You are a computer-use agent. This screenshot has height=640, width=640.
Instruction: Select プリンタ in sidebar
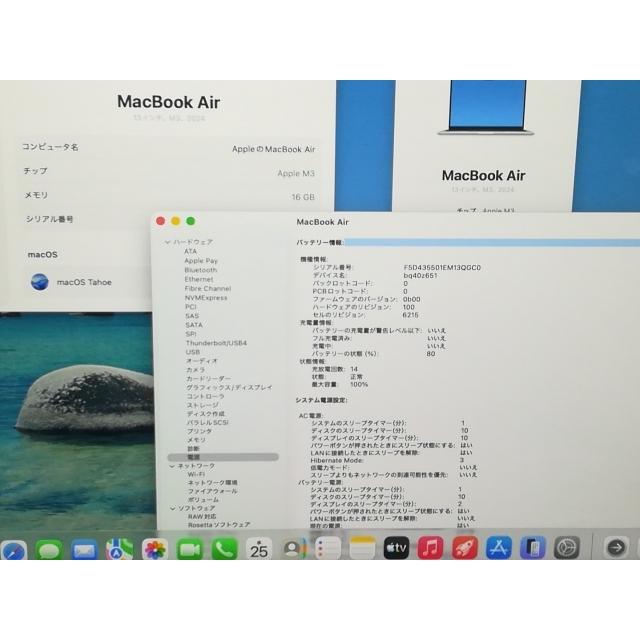coord(200,431)
